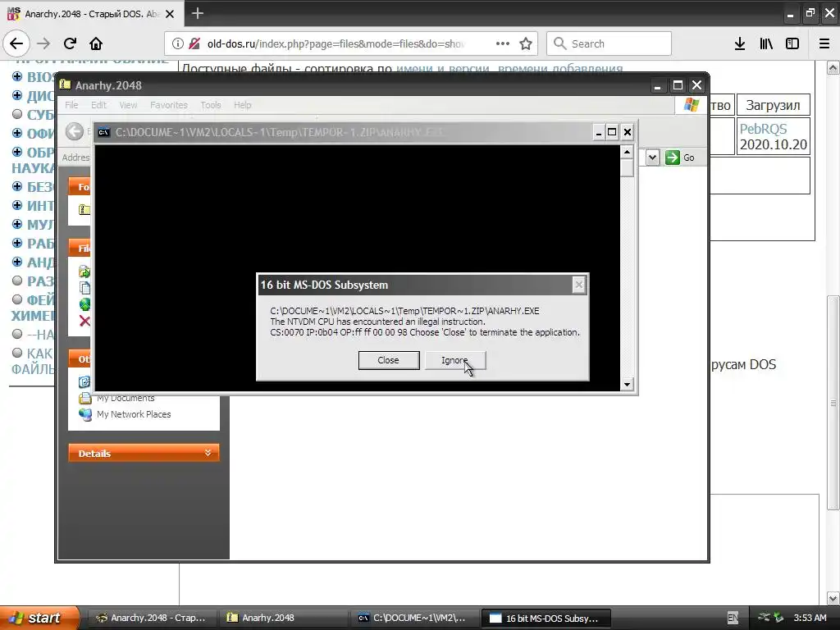Viewport: 840px width, 630px height.
Task: Click the insecure connection lock icon
Action: [x=194, y=44]
